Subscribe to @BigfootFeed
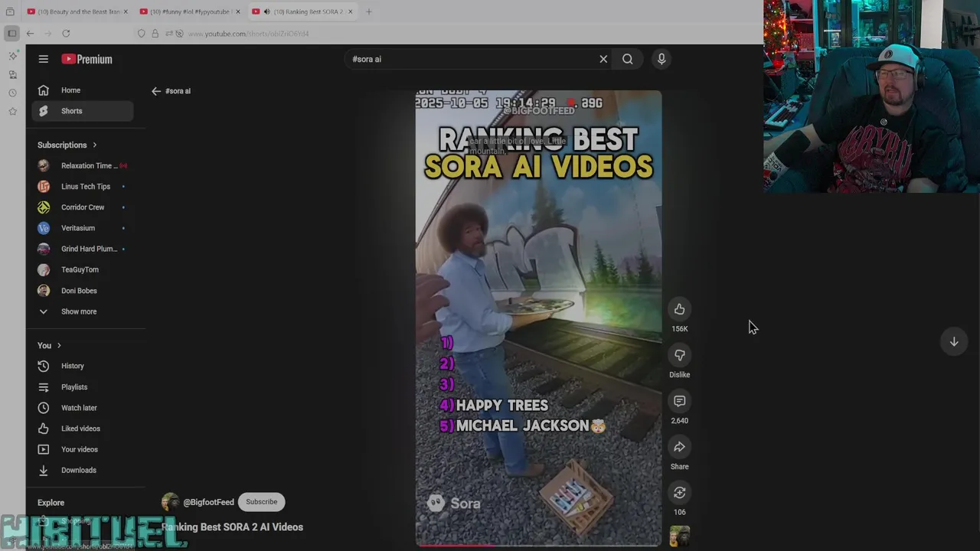 (x=261, y=502)
